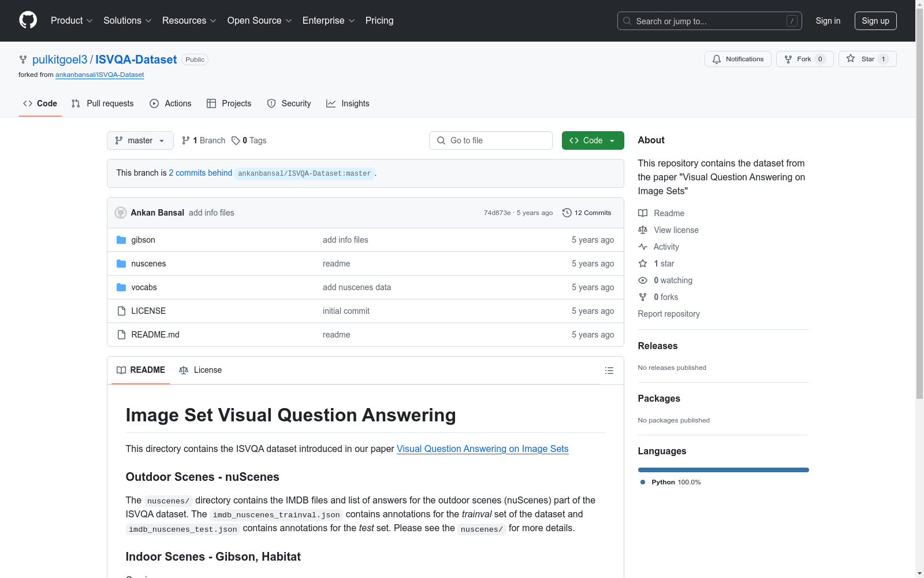
Task: Open the ankanbansal/ISVQA-Dataset fork source link
Action: (100, 75)
